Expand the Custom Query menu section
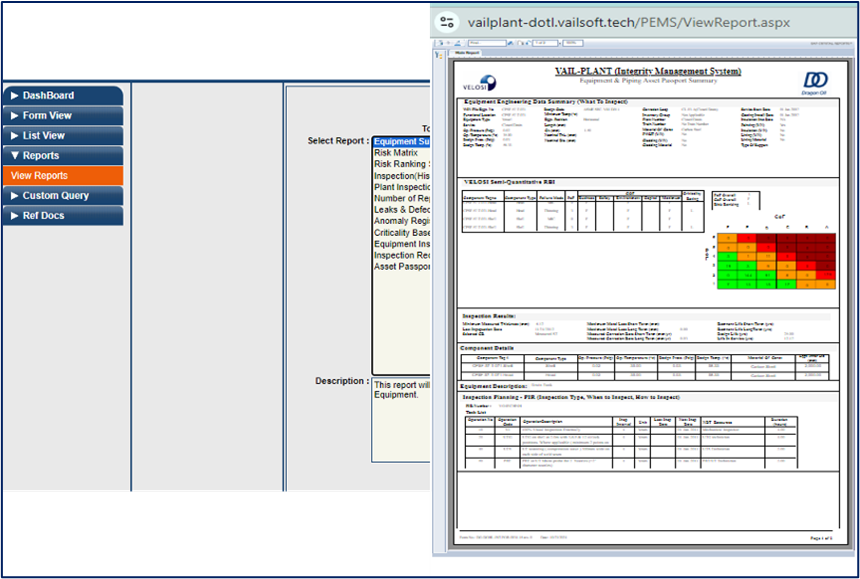This screenshot has width=860, height=579. 63,196
